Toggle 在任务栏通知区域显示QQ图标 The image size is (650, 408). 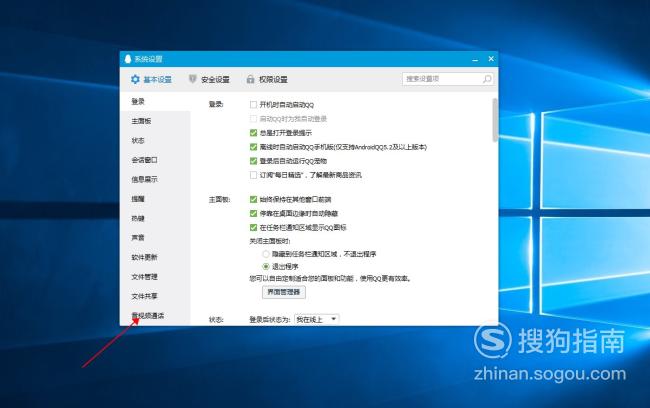(x=253, y=228)
